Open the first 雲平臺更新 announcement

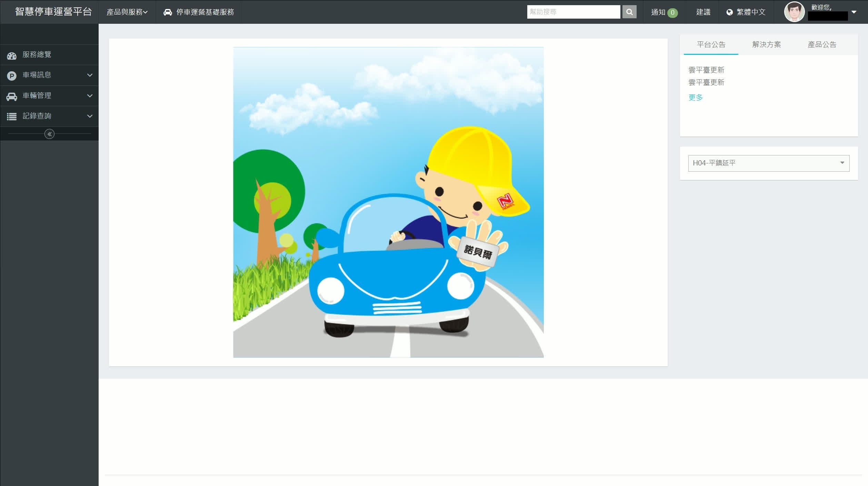click(706, 70)
